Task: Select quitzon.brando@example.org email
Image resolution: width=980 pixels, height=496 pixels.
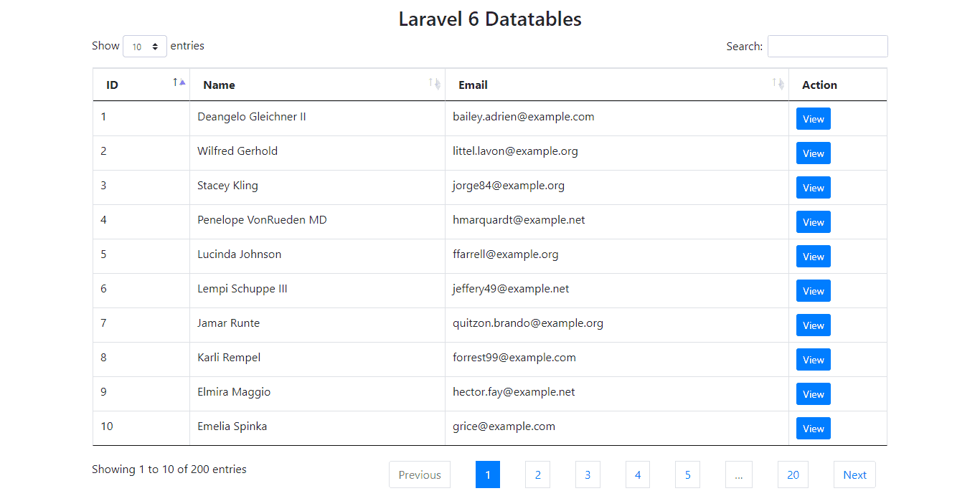Action: pyautogui.click(x=528, y=323)
